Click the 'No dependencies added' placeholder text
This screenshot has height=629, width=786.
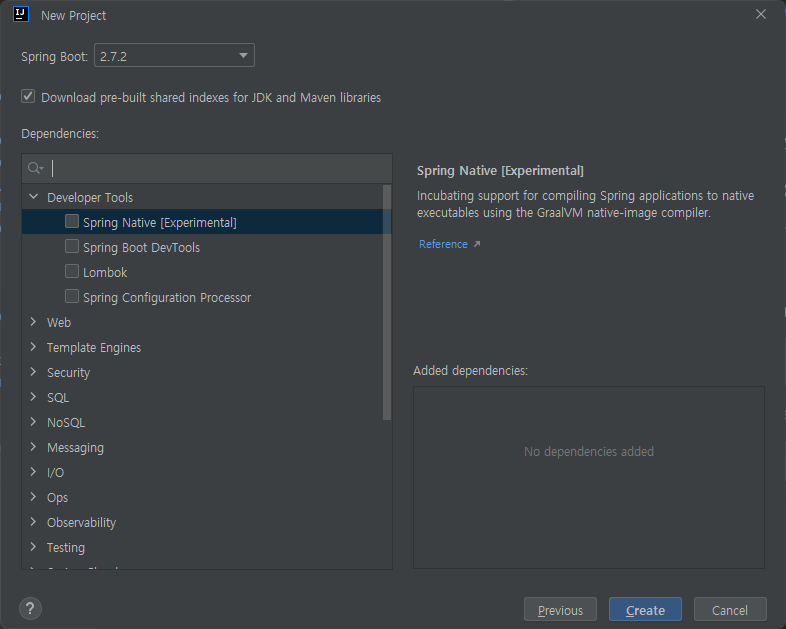[x=589, y=452]
